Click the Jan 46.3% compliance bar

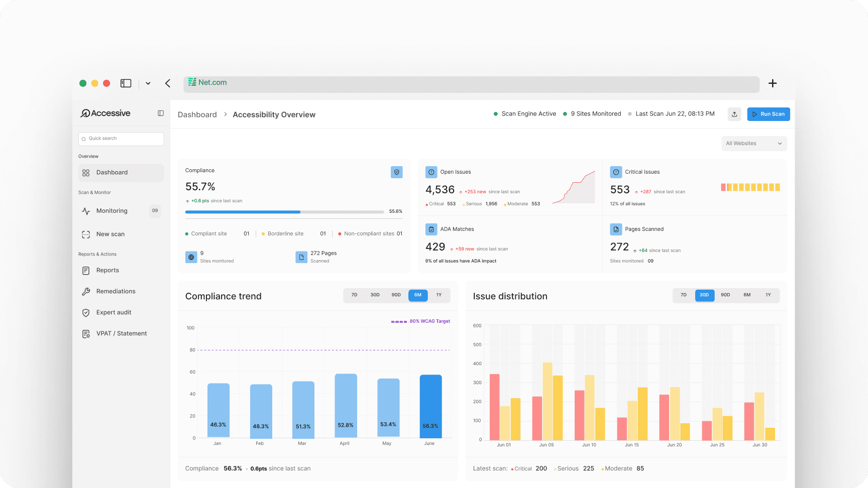(x=219, y=411)
